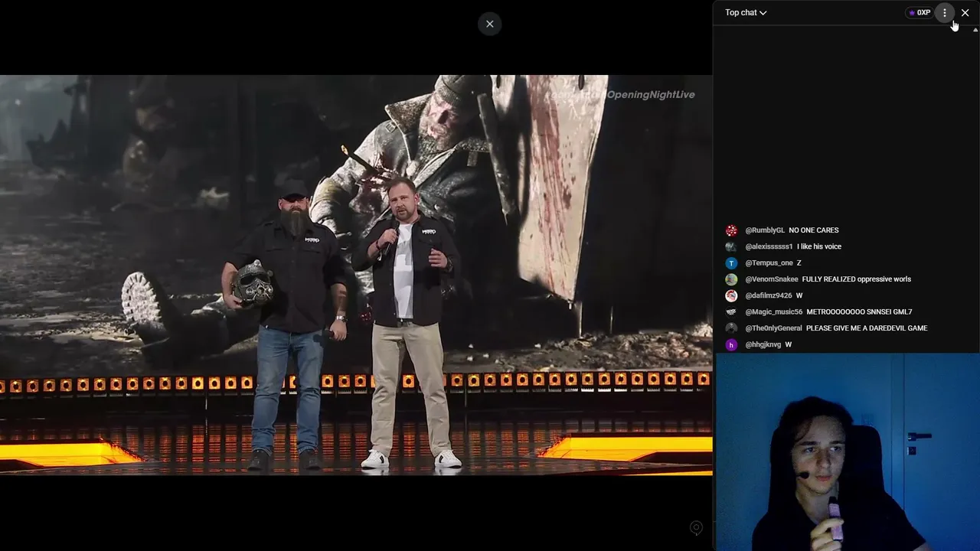This screenshot has width=980, height=551.
Task: Click the avatar of @TheOnlyGeneral
Action: 731,328
